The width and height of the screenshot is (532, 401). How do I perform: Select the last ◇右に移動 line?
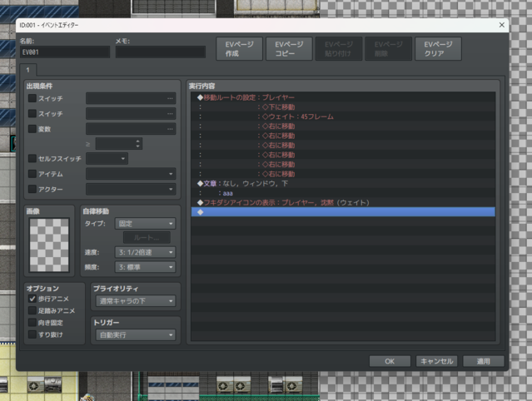tap(343, 174)
